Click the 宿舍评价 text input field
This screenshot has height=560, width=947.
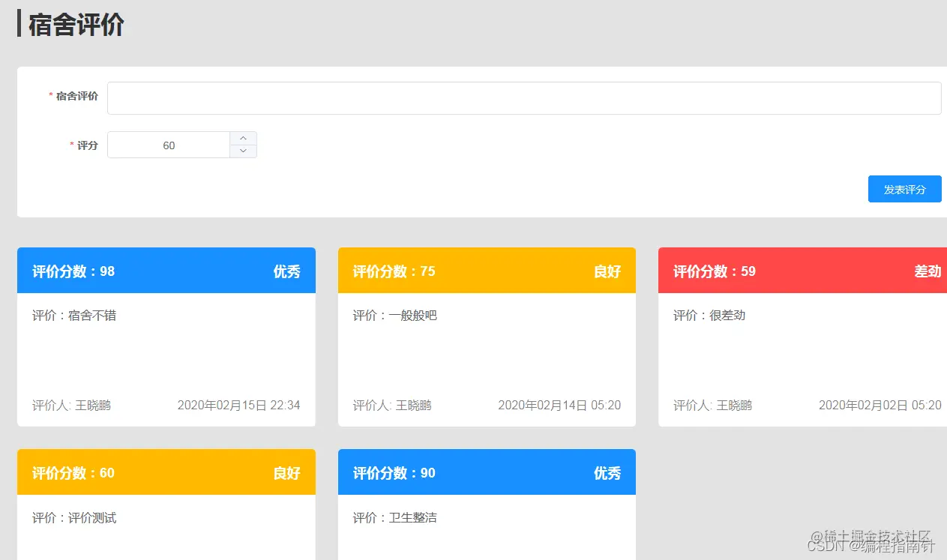[x=524, y=98]
